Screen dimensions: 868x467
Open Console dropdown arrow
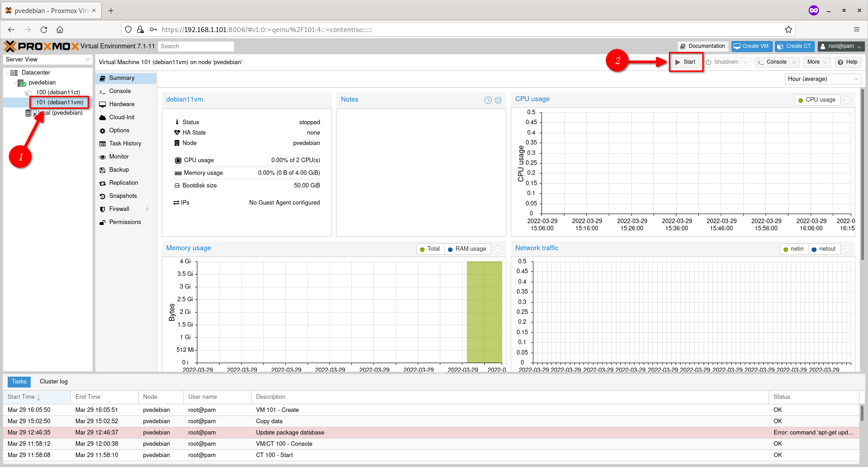click(x=794, y=62)
